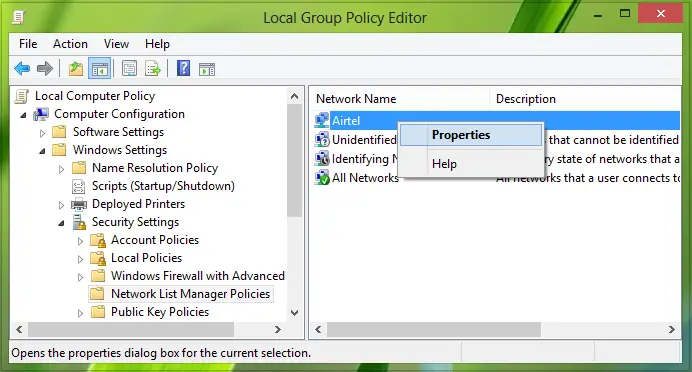Toggle the Show/Hide Console Tree icon
The image size is (692, 372).
(99, 69)
